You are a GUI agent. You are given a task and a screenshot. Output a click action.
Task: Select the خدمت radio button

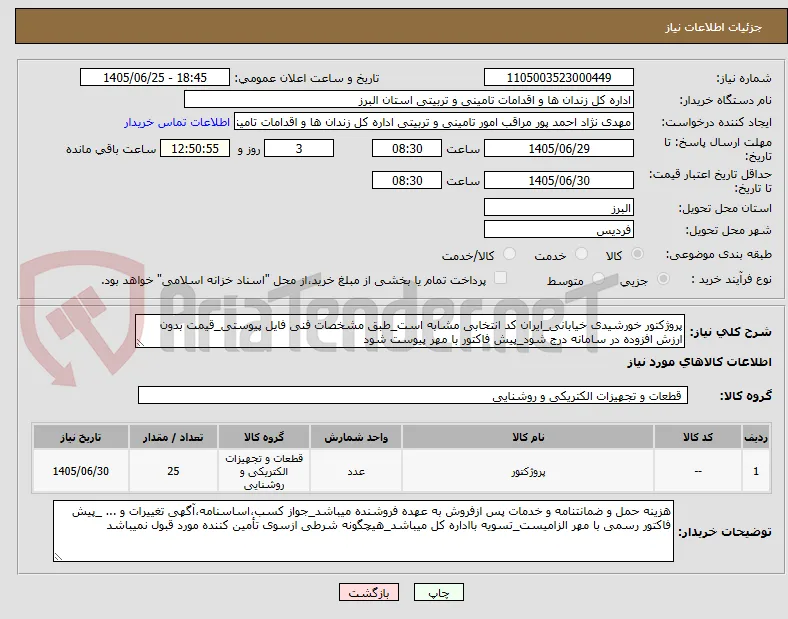click(581, 254)
